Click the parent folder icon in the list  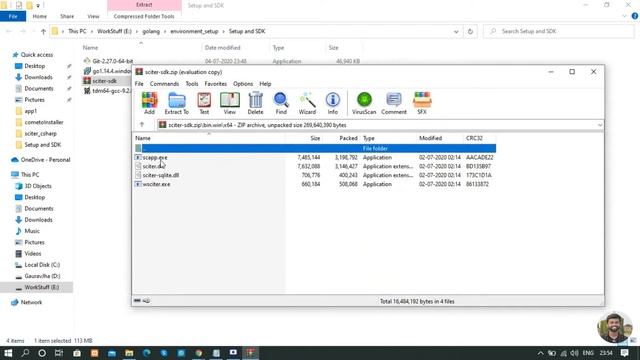coord(138,148)
